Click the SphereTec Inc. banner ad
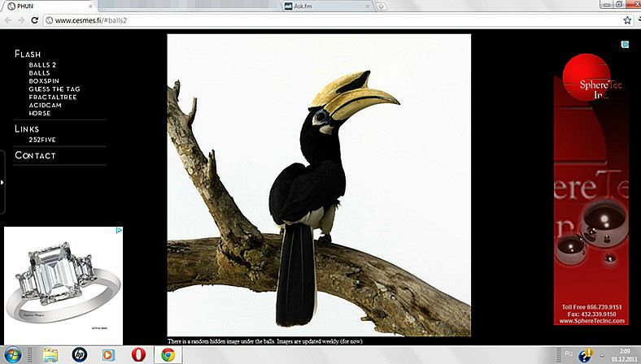 tap(591, 188)
